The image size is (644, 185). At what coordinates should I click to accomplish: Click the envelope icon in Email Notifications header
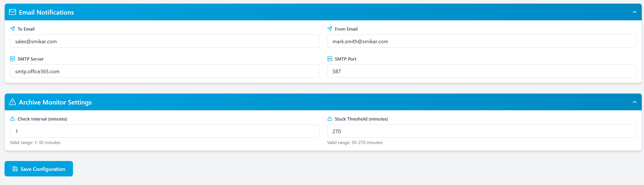click(x=12, y=12)
